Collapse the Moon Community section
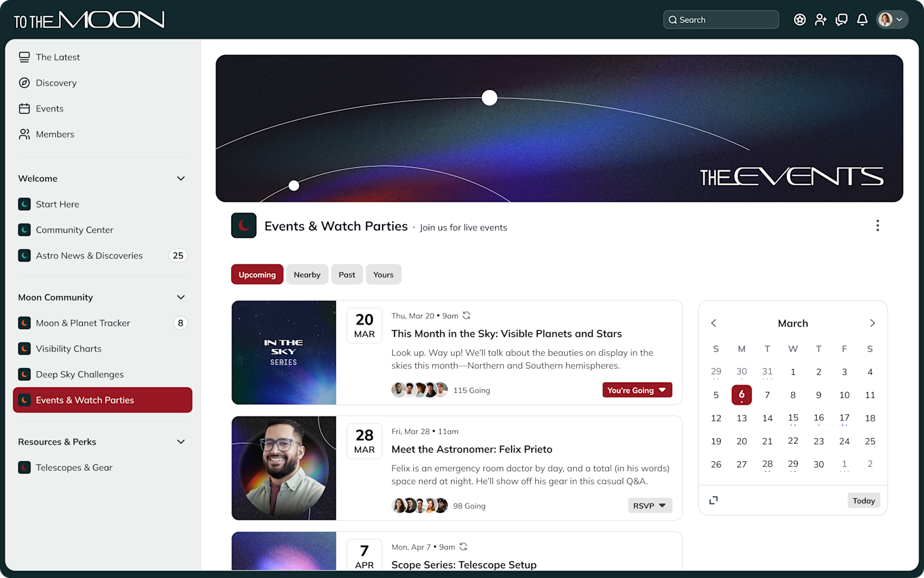Viewport: 924px width, 578px height. pyautogui.click(x=181, y=297)
